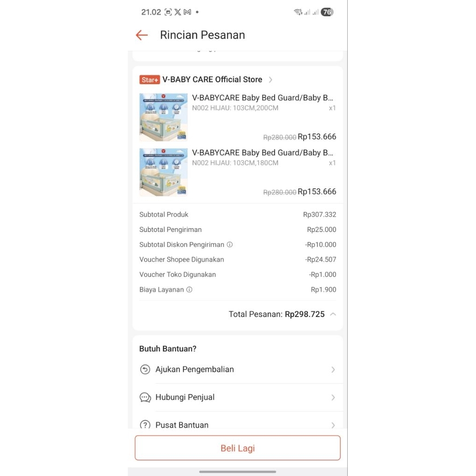Screen dimensions: 476x476
Task: Select the Pusat Bantuan menu entry
Action: [x=238, y=422]
